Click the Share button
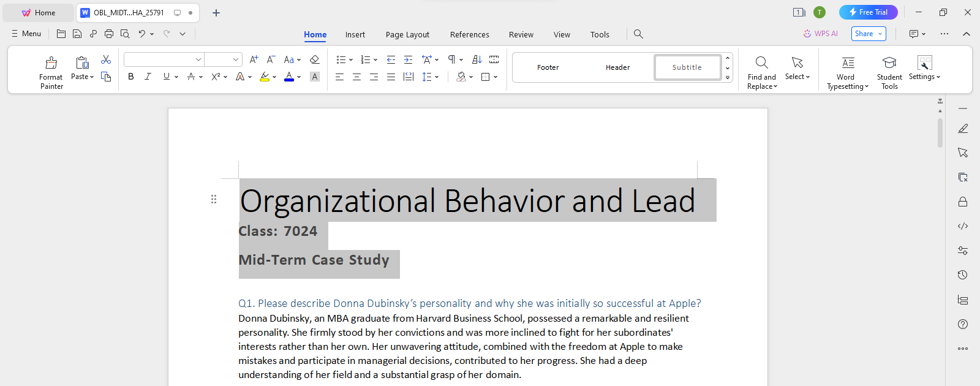This screenshot has height=386, width=980. [869, 34]
